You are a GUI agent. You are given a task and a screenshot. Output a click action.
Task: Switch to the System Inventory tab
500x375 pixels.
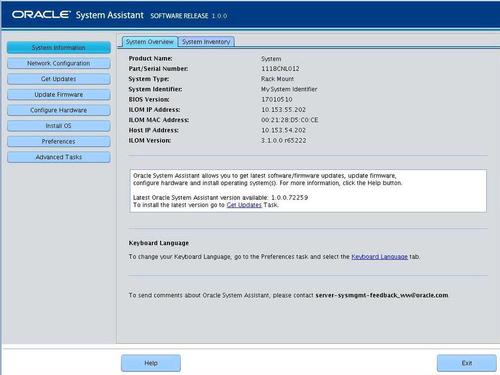[x=206, y=42]
